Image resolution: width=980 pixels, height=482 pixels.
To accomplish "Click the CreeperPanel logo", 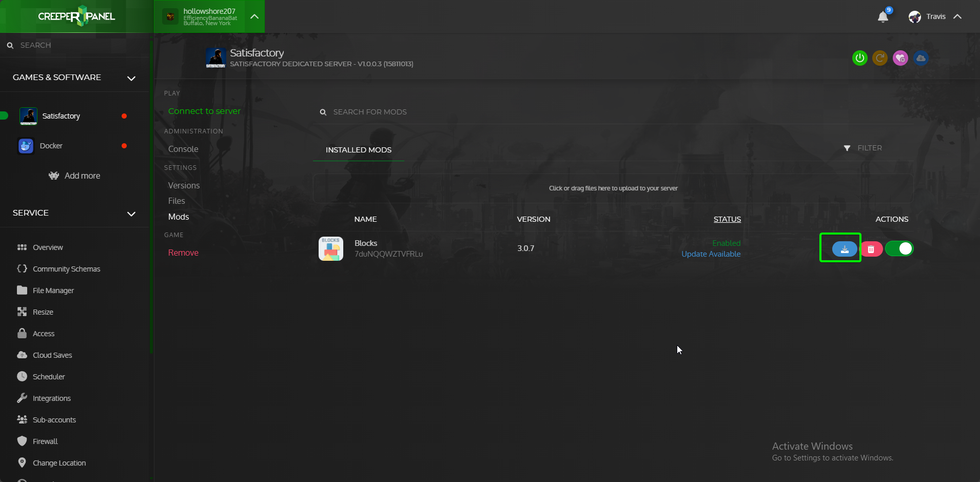I will click(76, 16).
